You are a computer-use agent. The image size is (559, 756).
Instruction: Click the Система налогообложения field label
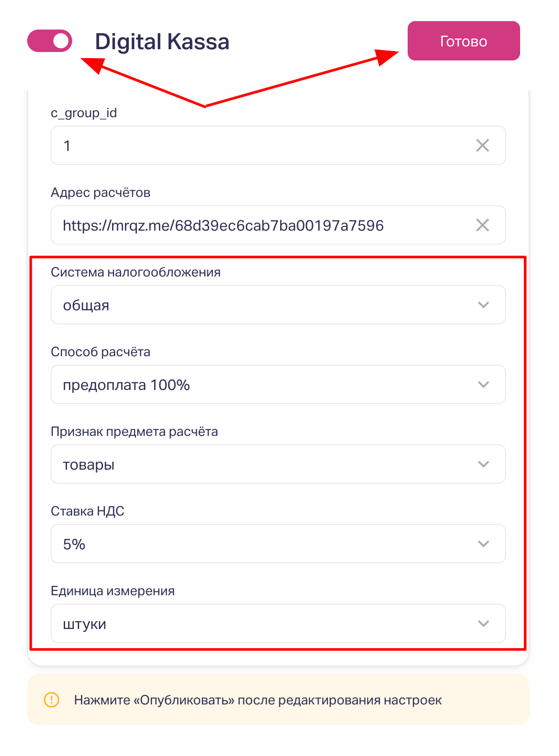click(x=135, y=272)
